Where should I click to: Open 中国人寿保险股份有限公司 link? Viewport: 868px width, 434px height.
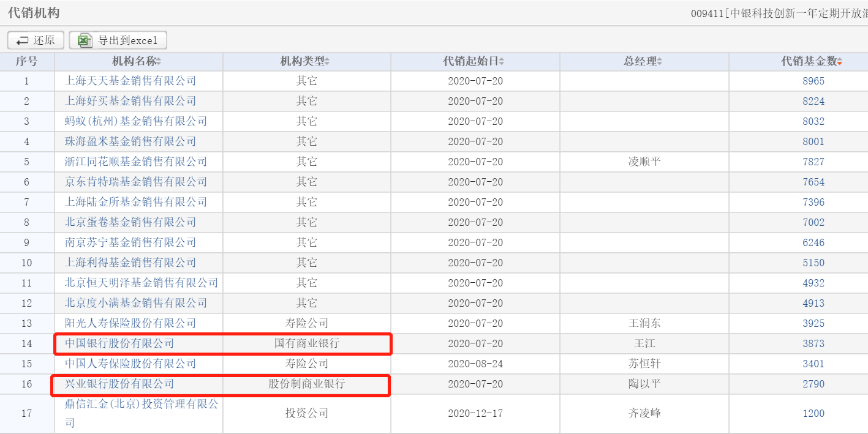[x=130, y=364]
